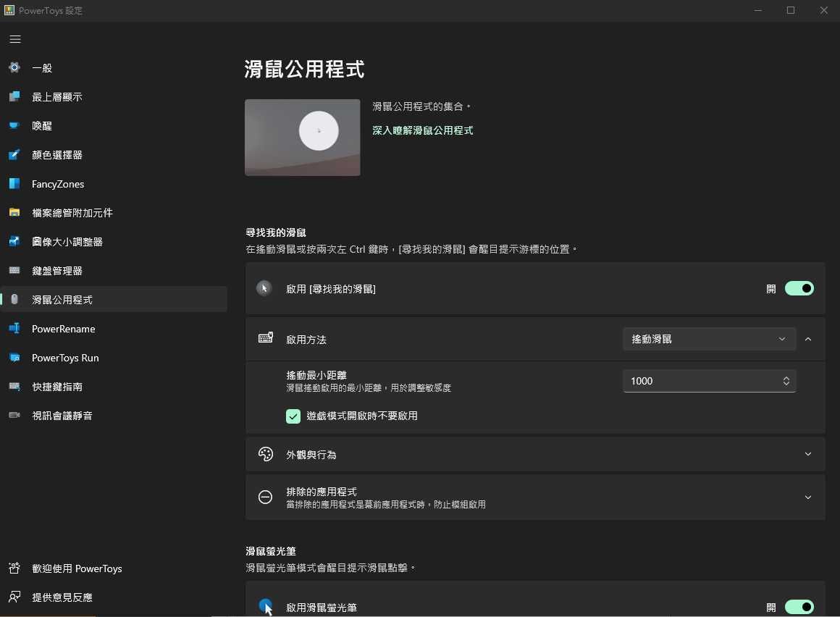The width and height of the screenshot is (840, 617).
Task: Go to 最上層顯示 in the sidebar
Action: click(x=57, y=97)
